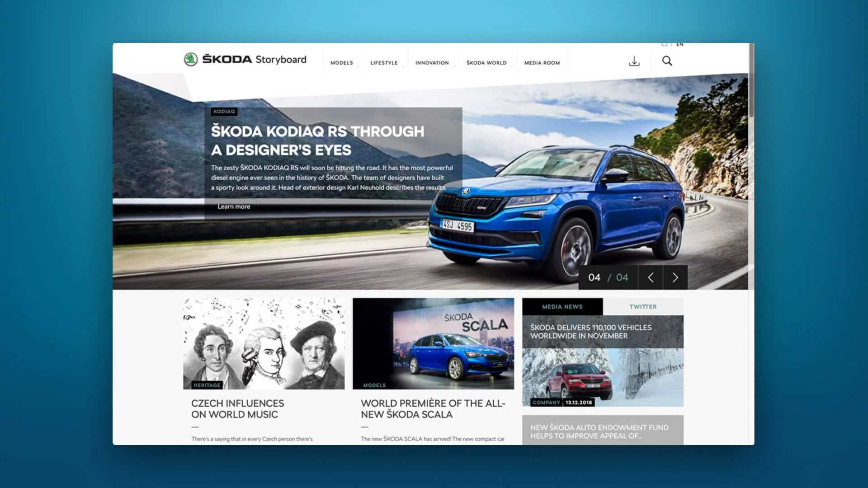The height and width of the screenshot is (488, 868).
Task: Open search with the magnifier icon
Action: (667, 61)
